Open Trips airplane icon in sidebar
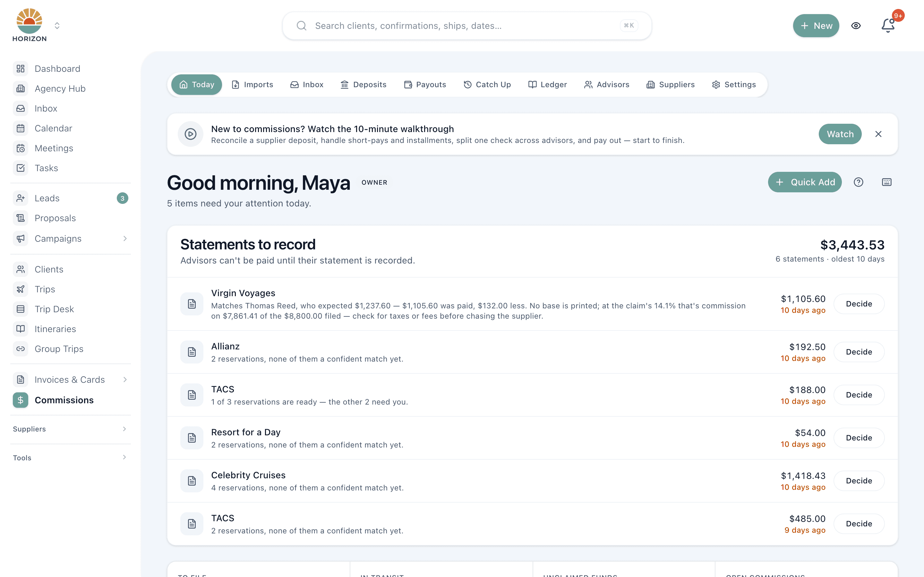924x577 pixels. 21,289
